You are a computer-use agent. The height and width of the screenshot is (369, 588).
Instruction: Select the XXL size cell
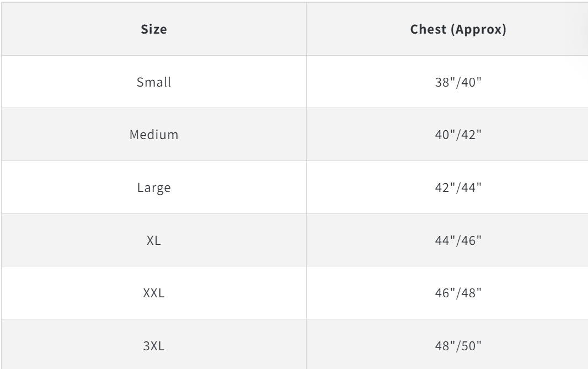154,293
